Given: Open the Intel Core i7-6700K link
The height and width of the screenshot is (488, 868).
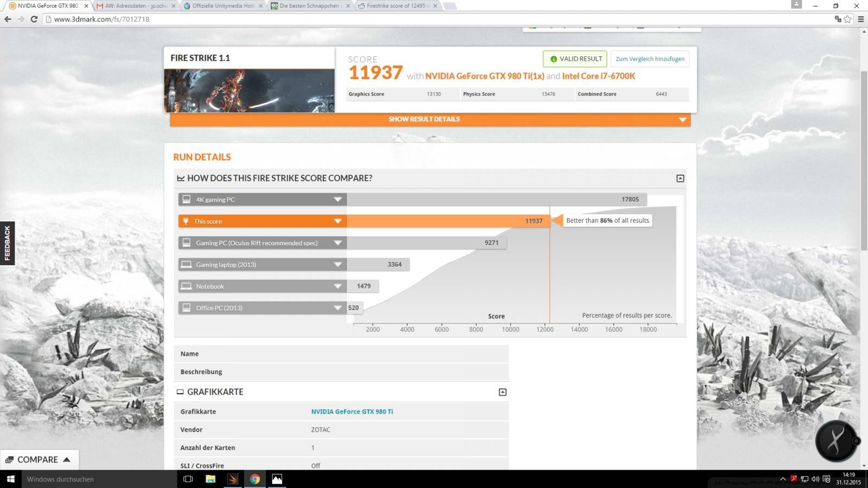Looking at the screenshot, I should [x=598, y=76].
